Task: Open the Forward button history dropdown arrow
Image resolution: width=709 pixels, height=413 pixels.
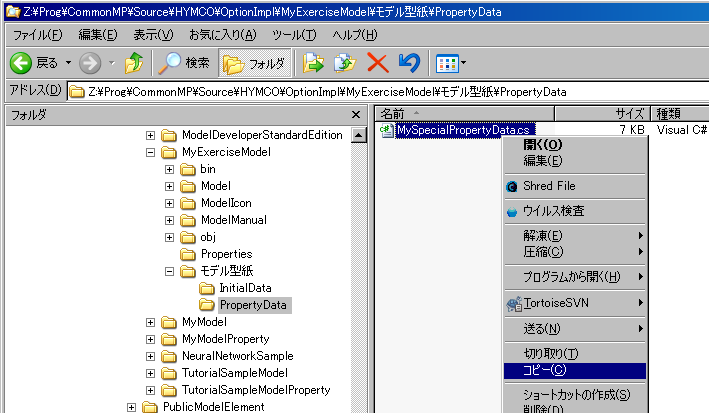Action: 112,63
